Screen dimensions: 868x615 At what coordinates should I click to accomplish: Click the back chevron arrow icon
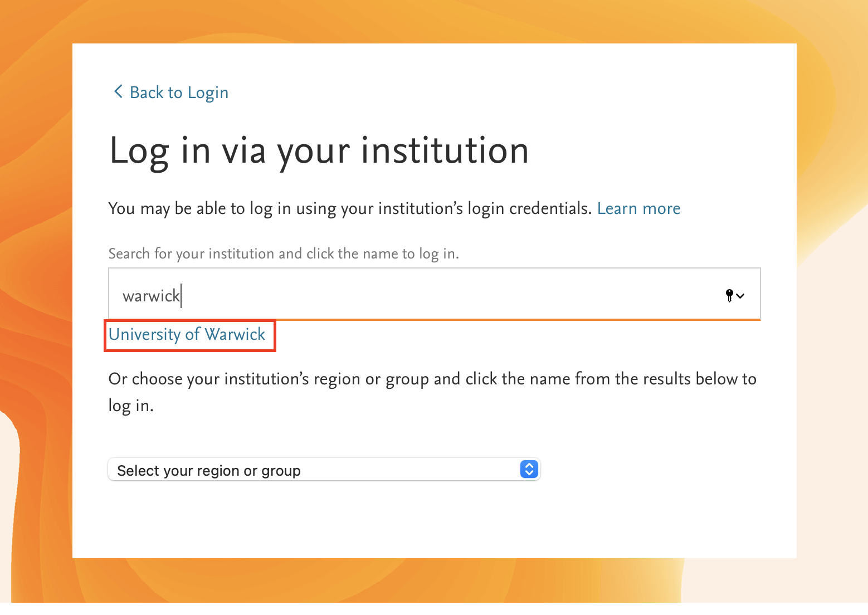(118, 91)
